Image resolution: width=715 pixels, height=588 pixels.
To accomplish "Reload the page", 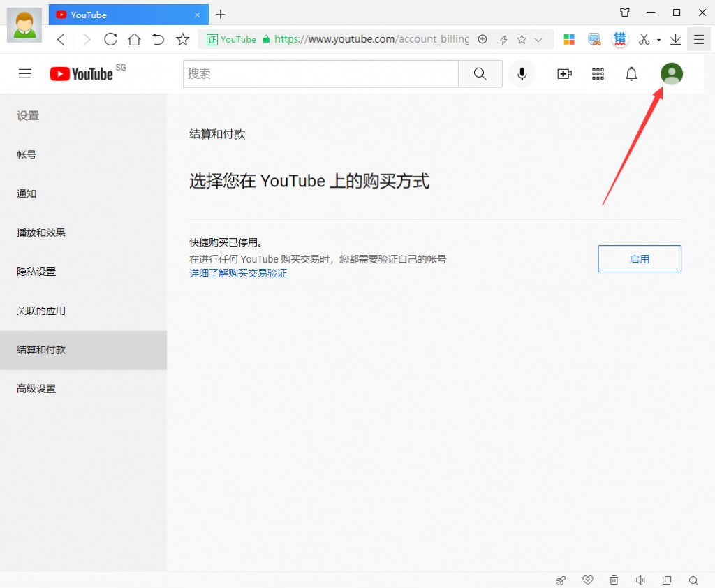I will pyautogui.click(x=110, y=39).
